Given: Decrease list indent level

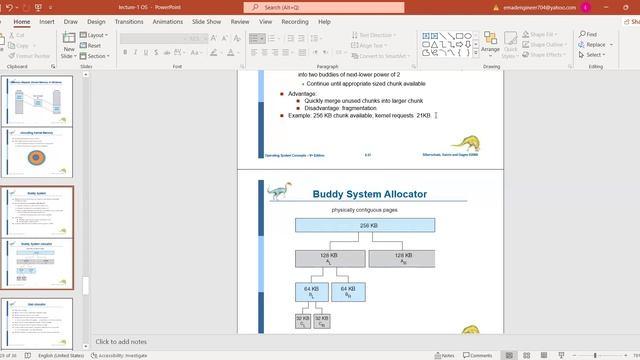Looking at the screenshot, I should 291,38.
